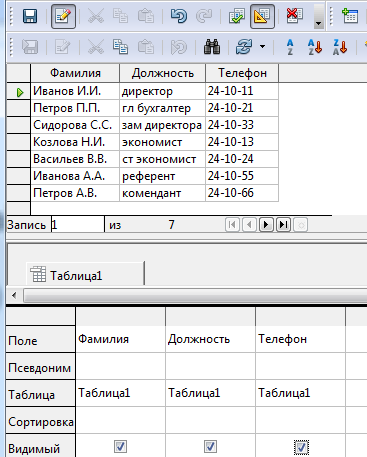Open Refresh dropdown arrow
The image size is (367, 457).
click(x=263, y=47)
